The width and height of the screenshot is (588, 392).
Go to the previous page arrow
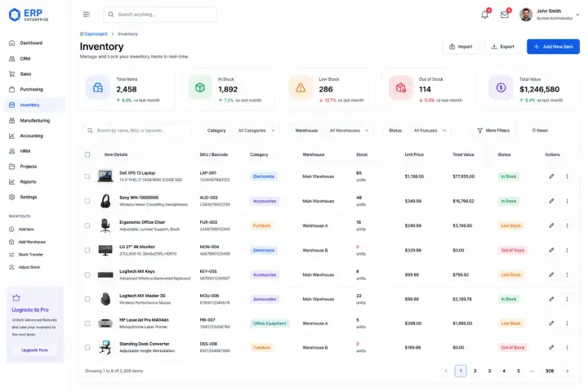[446, 371]
